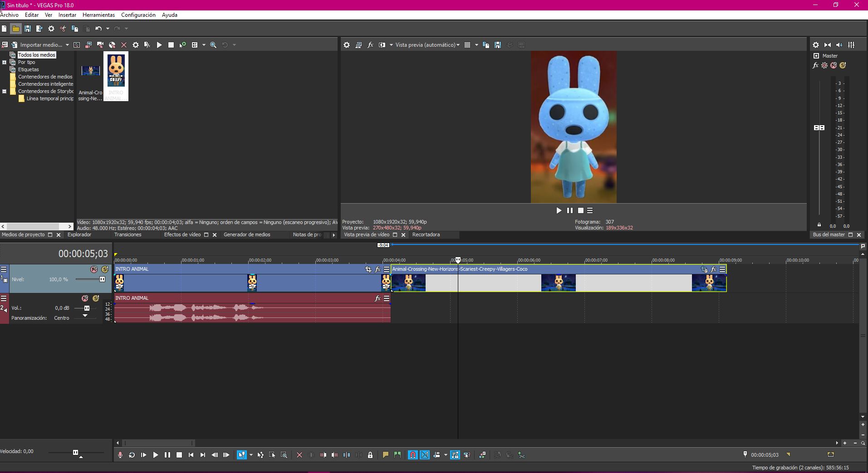
Task: Expand the Por tipo tree node
Action: point(5,62)
